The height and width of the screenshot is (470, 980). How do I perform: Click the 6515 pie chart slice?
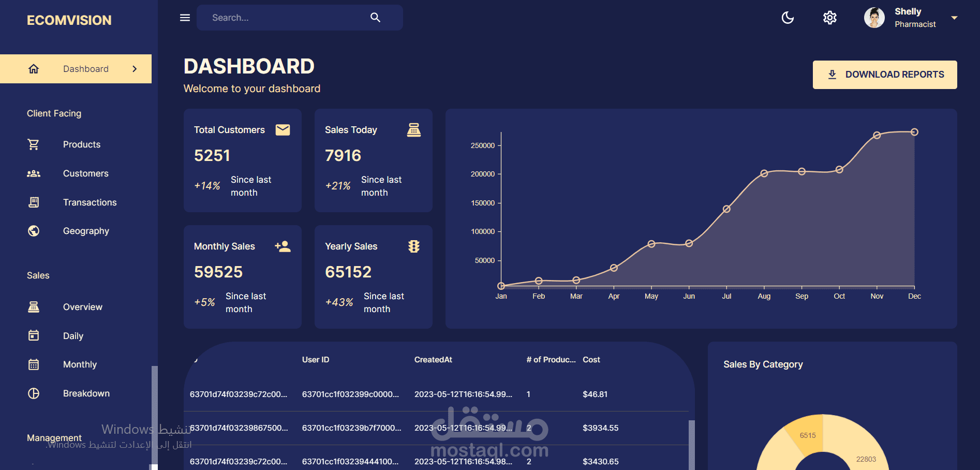(x=807, y=435)
